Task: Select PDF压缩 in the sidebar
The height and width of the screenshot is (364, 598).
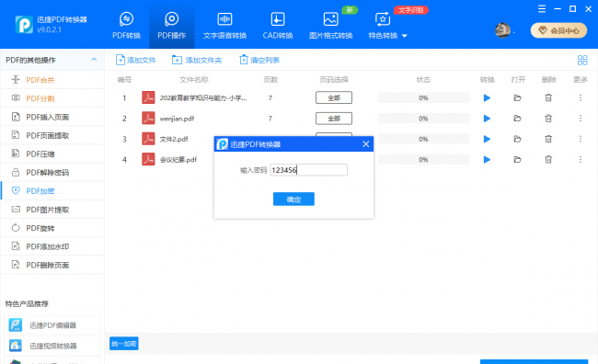Action: tap(52, 154)
